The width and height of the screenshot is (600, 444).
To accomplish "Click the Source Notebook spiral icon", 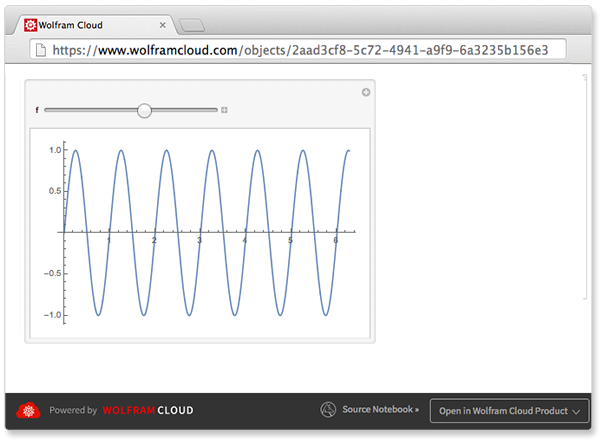I will click(328, 410).
